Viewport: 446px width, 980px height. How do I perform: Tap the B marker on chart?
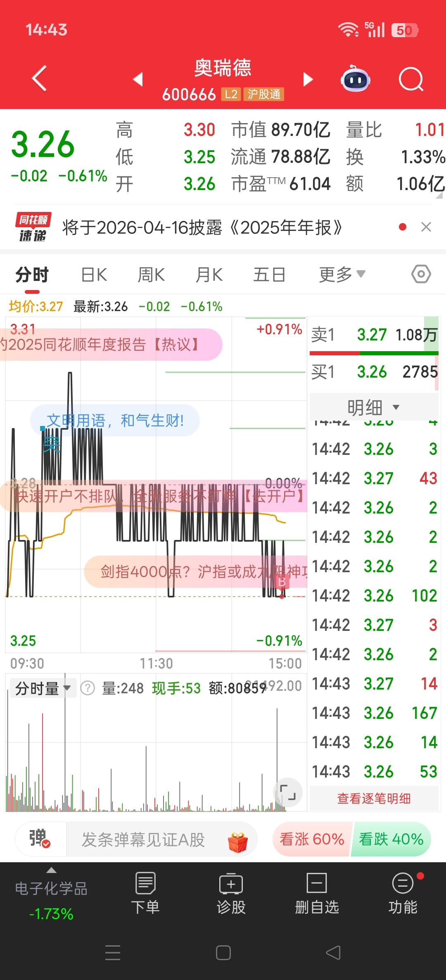[x=282, y=582]
